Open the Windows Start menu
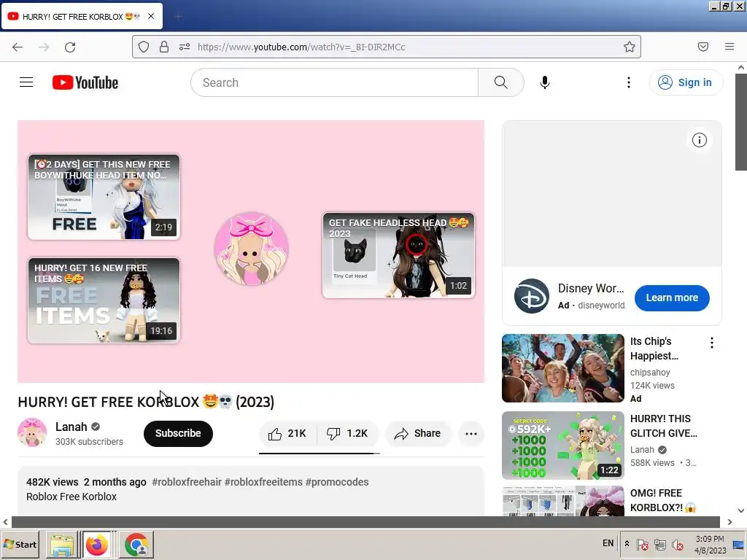The width and height of the screenshot is (747, 560). point(20,544)
